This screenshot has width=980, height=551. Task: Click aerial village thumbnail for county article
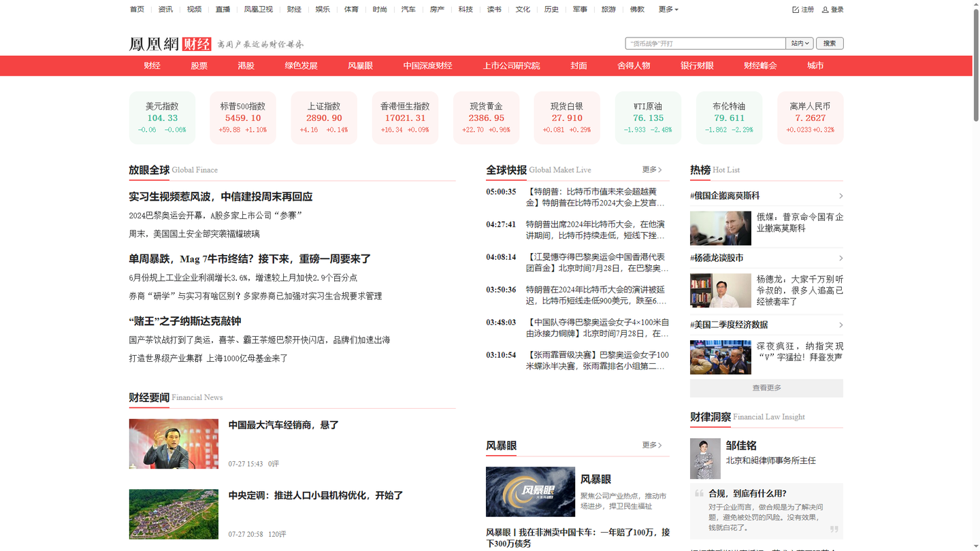[174, 514]
